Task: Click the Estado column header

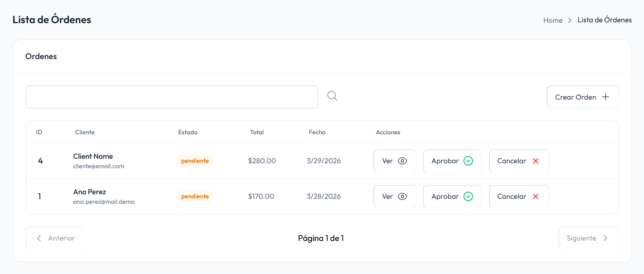Action: click(x=188, y=133)
